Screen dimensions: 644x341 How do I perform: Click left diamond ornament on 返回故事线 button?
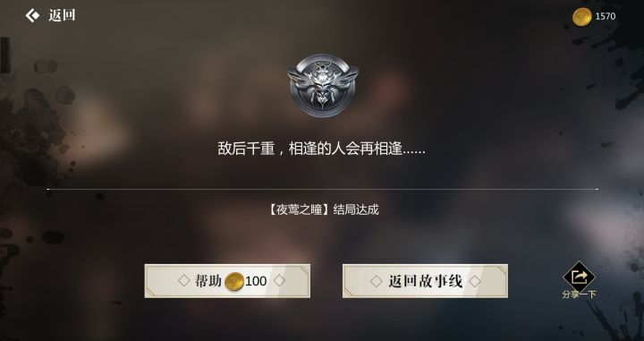coord(377,281)
